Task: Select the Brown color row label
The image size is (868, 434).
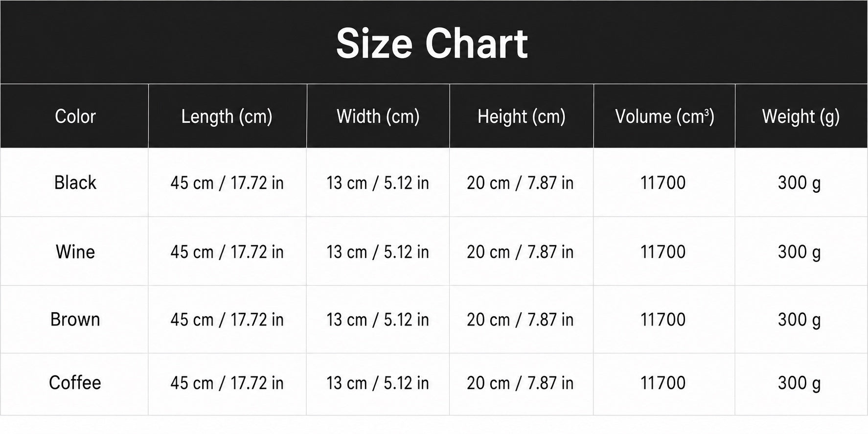Action: click(75, 319)
